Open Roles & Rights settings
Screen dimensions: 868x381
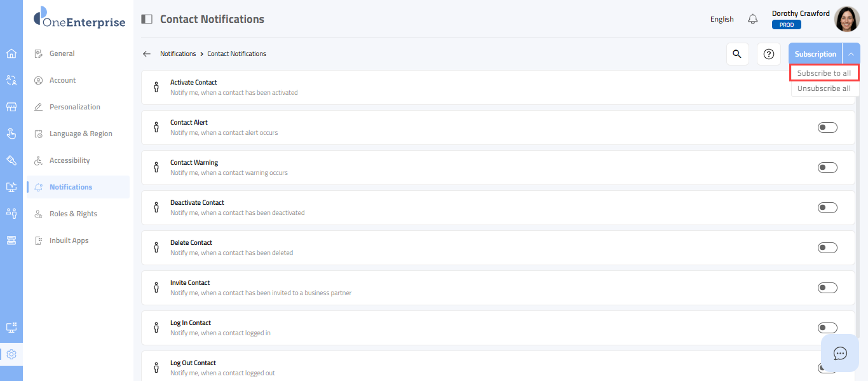click(x=73, y=214)
